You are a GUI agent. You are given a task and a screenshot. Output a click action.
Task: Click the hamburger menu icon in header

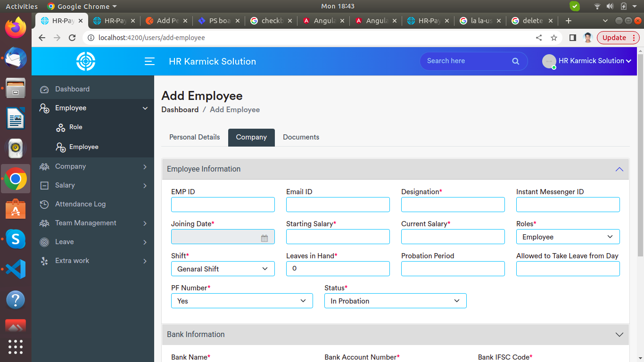149,61
